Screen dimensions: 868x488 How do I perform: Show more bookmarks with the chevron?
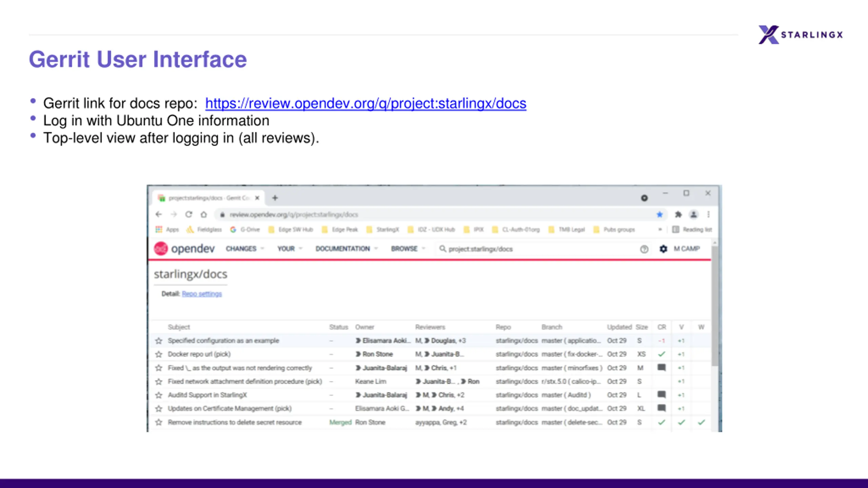[x=660, y=230]
